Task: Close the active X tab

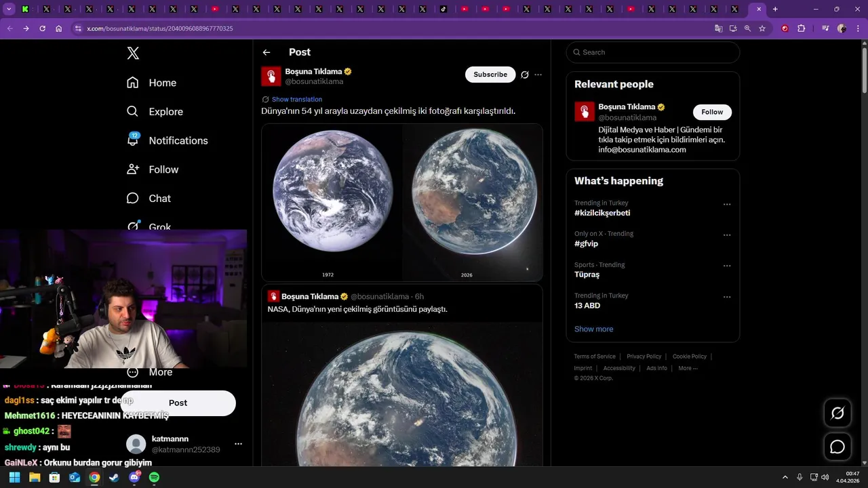Action: pos(758,9)
